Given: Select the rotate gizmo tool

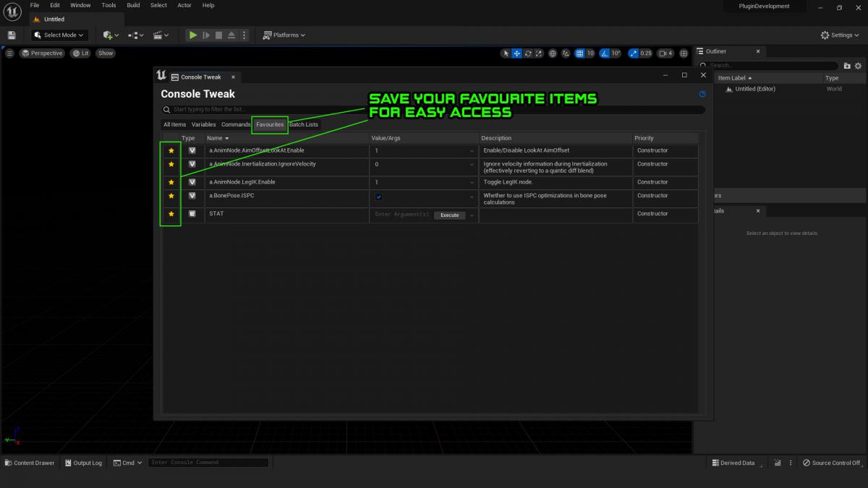Looking at the screenshot, I should tap(528, 53).
